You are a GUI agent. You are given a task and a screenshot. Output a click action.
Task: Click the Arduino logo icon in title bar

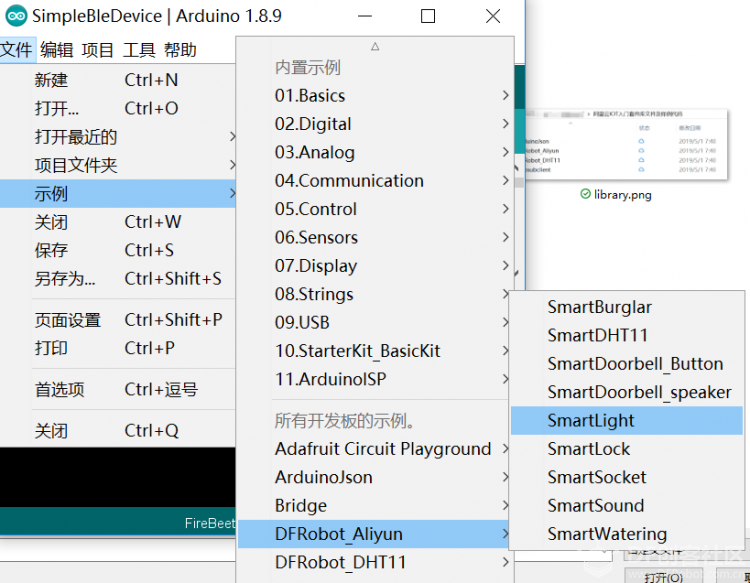pyautogui.click(x=16, y=16)
